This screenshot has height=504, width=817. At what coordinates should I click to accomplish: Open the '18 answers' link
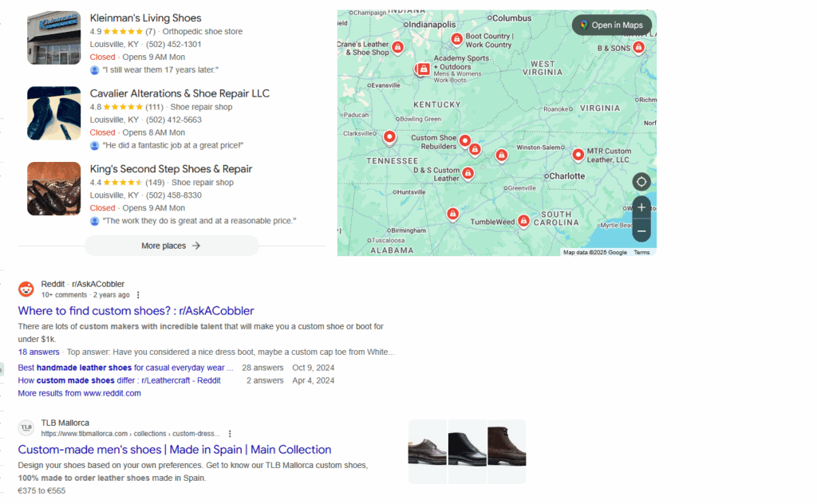(38, 352)
